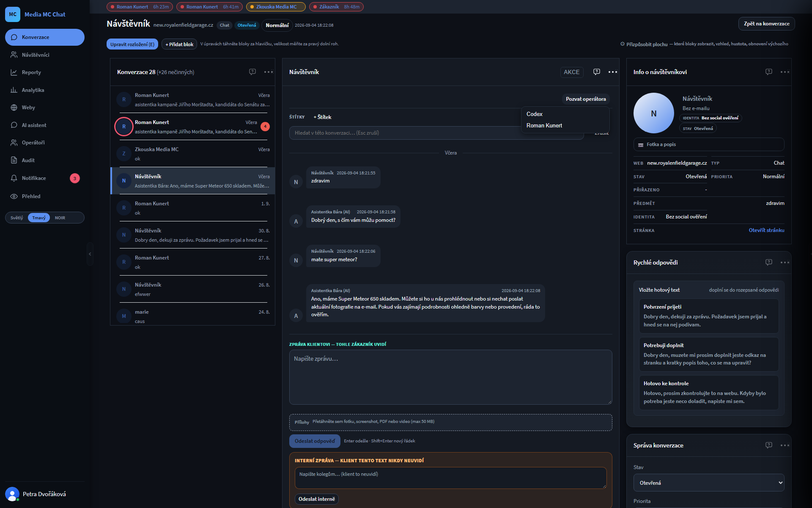Click the Otevřít stránku link
Screen dimensions: 812x508
[x=766, y=230]
